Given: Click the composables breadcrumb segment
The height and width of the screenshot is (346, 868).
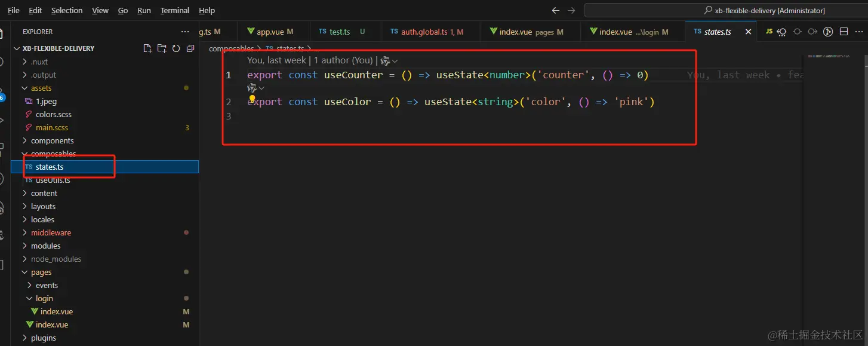Looking at the screenshot, I should coord(231,48).
